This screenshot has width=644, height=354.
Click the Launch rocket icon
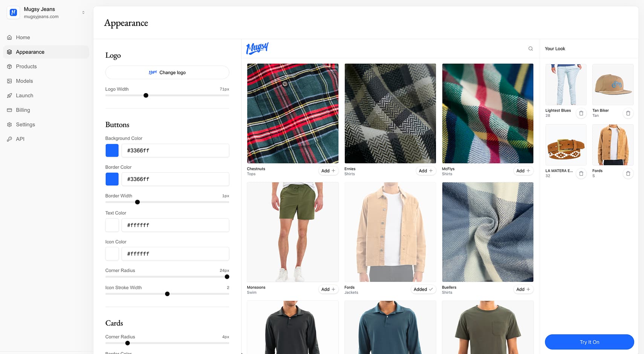pyautogui.click(x=9, y=95)
